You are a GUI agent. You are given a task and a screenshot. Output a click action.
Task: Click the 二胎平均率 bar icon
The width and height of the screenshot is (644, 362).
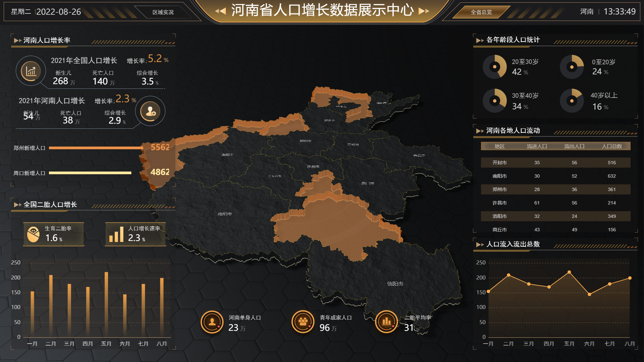(x=386, y=322)
